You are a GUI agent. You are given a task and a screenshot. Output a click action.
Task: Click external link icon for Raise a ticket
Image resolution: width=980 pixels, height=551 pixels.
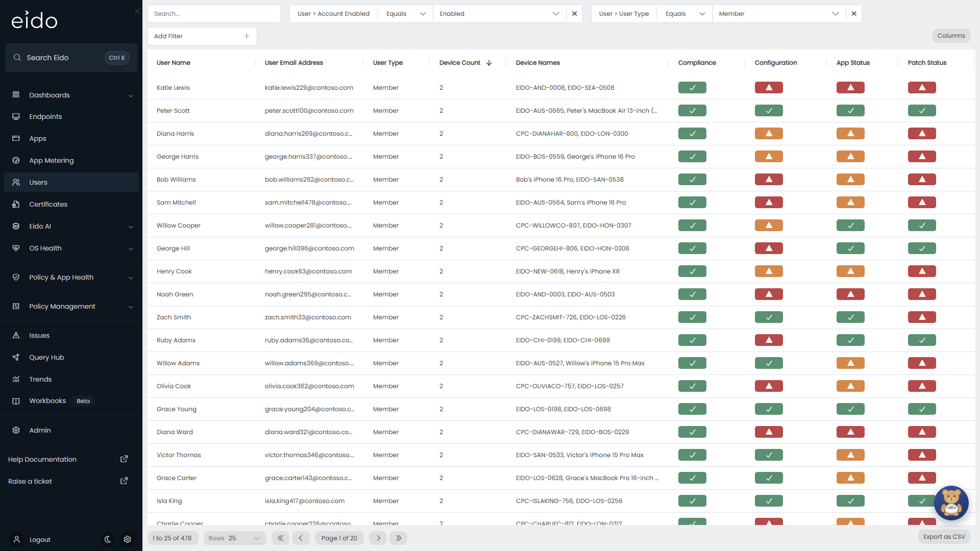(x=124, y=481)
